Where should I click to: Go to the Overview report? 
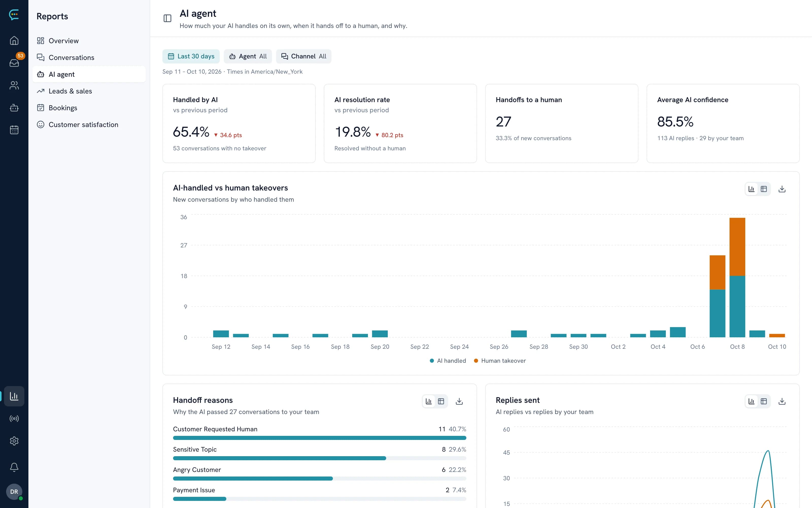[x=89, y=41]
